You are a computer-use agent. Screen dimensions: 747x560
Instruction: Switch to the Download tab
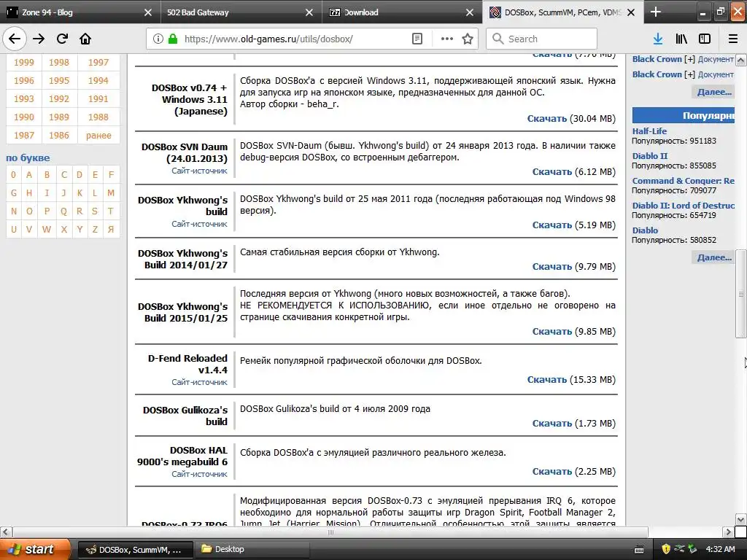(402, 12)
